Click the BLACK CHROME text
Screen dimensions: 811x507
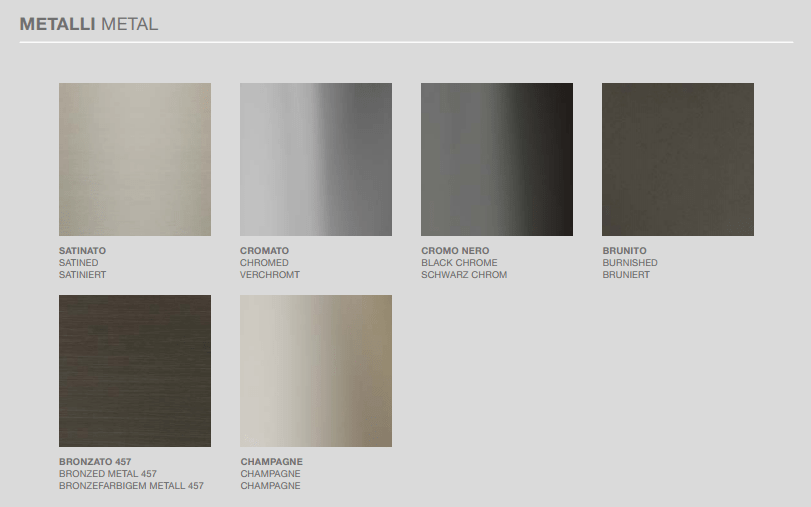pos(459,263)
